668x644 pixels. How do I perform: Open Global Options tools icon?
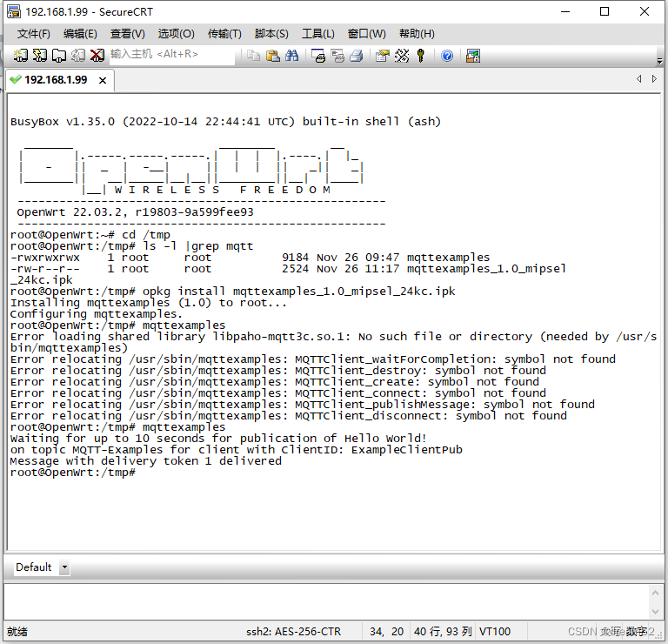(402, 56)
